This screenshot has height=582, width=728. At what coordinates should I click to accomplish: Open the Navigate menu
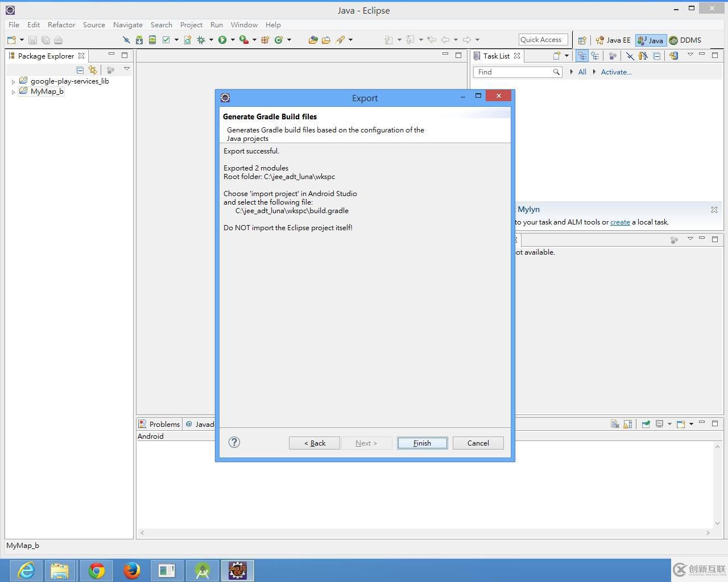tap(127, 25)
